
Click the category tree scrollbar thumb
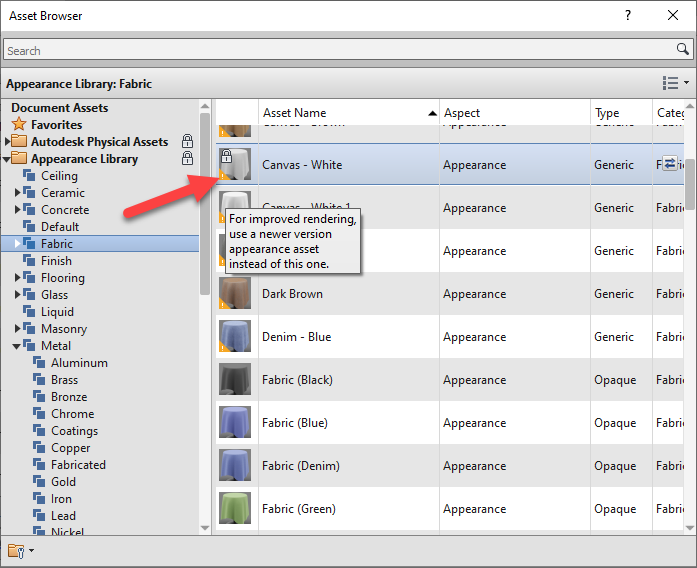[204, 204]
